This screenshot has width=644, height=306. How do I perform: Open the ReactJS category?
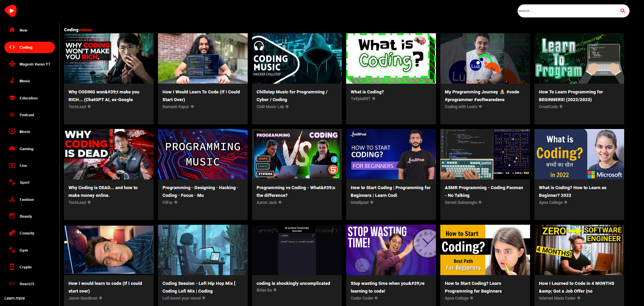tap(27, 284)
